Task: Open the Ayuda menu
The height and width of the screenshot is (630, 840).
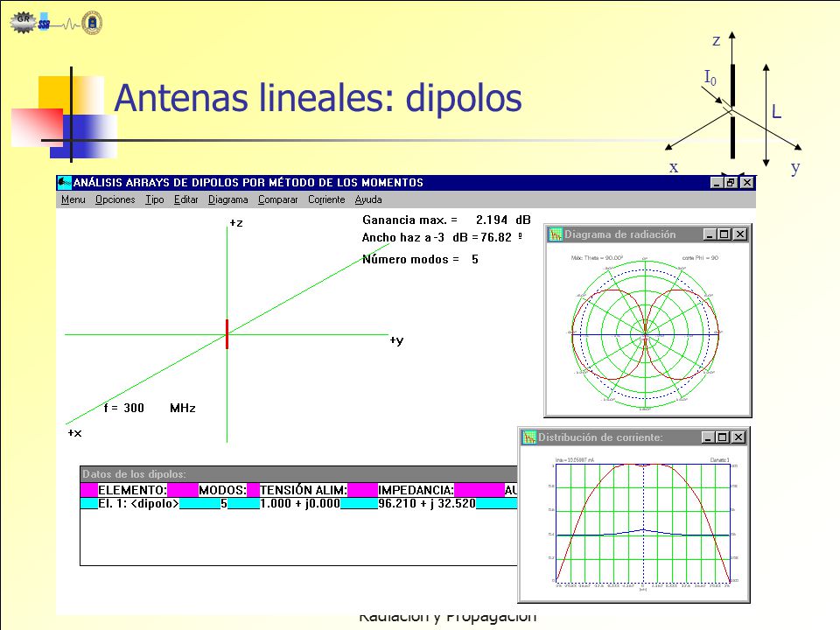Action: pos(368,199)
